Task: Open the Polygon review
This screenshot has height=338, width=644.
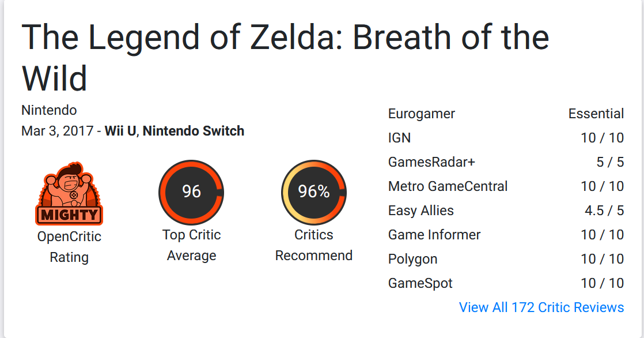Action: pos(413,259)
